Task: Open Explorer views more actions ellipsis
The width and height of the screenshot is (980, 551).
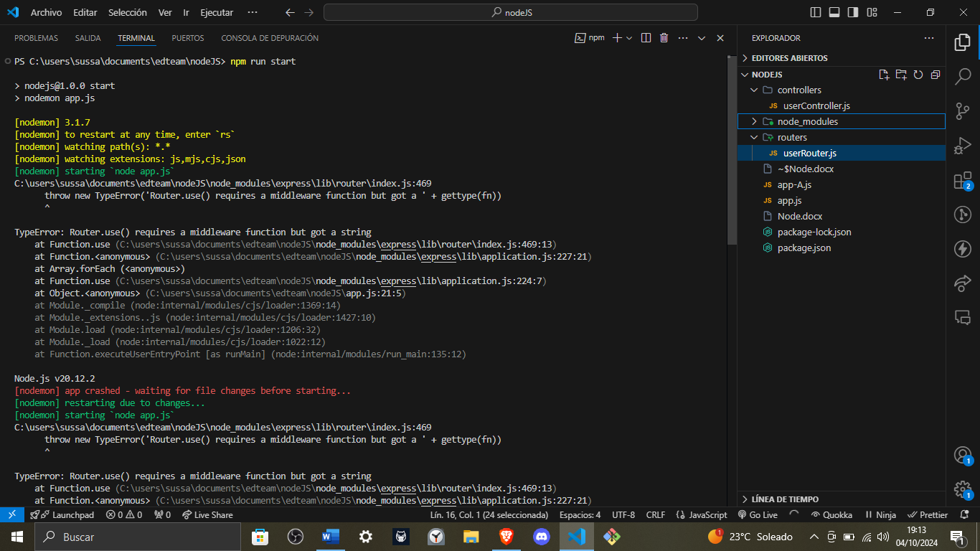Action: tap(929, 38)
